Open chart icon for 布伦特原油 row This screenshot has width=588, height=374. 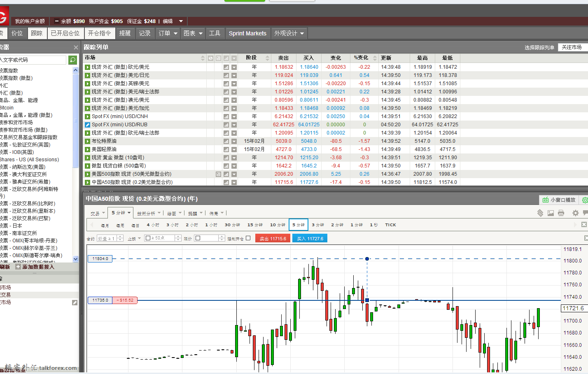click(x=226, y=141)
